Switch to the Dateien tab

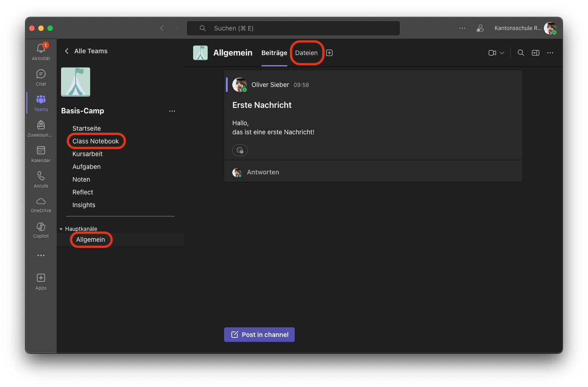307,53
